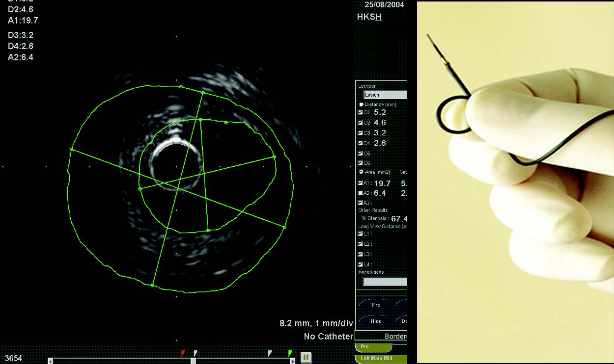Uncheck the D1 distance measurement
The width and height of the screenshot is (614, 364).
point(361,113)
